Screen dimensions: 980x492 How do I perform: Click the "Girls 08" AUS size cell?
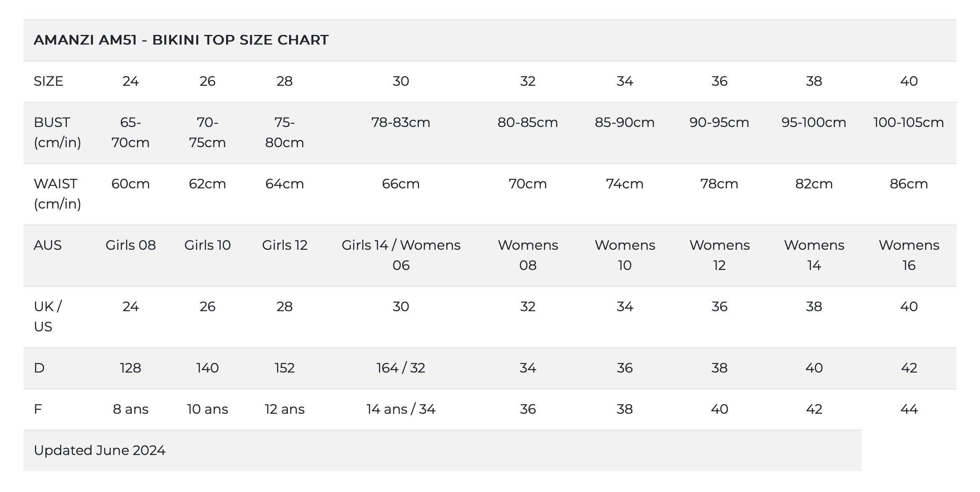pyautogui.click(x=131, y=245)
